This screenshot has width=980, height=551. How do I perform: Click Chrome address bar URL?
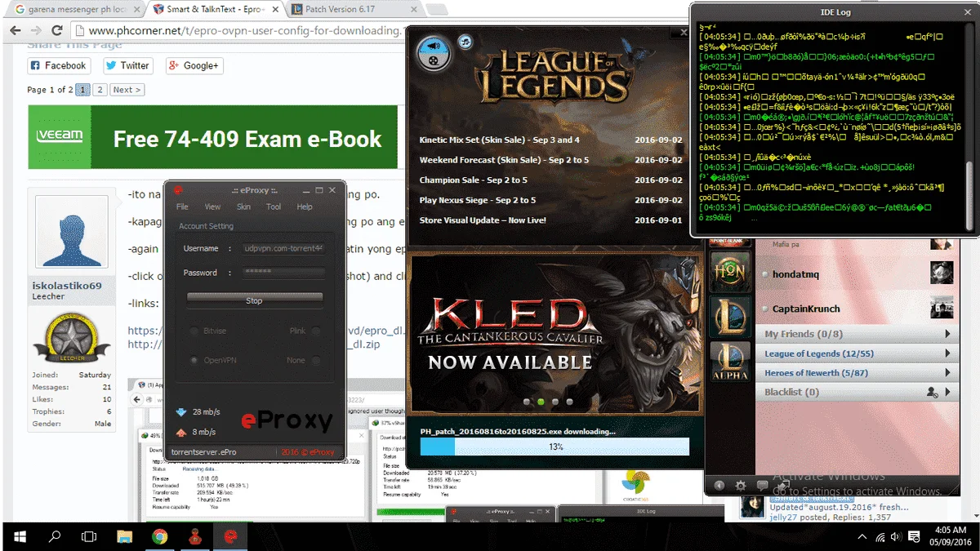click(244, 31)
